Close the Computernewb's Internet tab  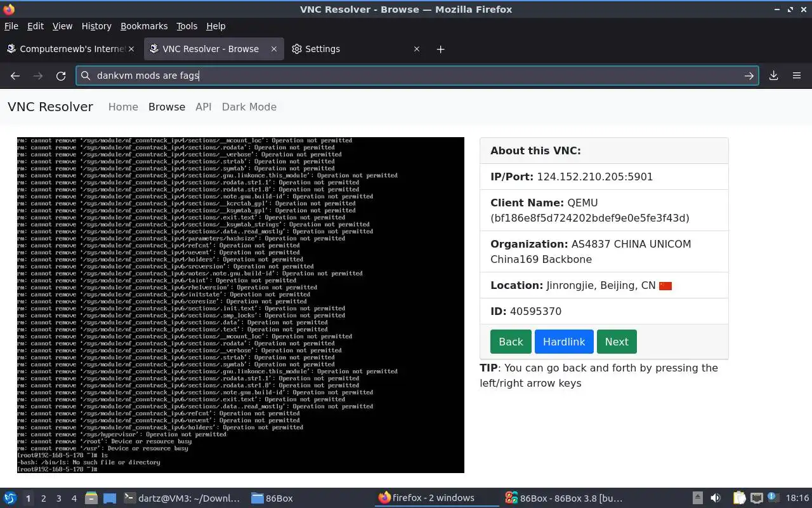131,49
